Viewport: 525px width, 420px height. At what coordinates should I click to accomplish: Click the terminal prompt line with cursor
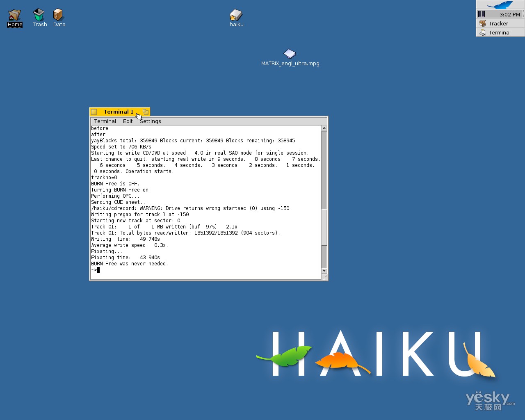pos(95,270)
